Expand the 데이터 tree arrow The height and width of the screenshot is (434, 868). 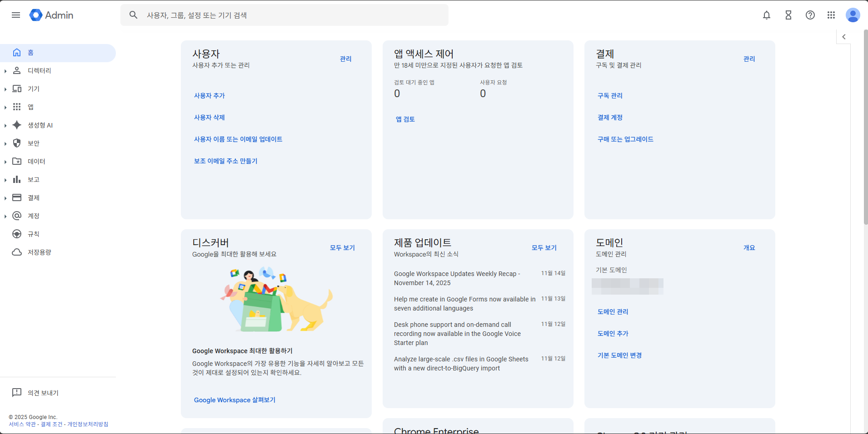pos(5,162)
